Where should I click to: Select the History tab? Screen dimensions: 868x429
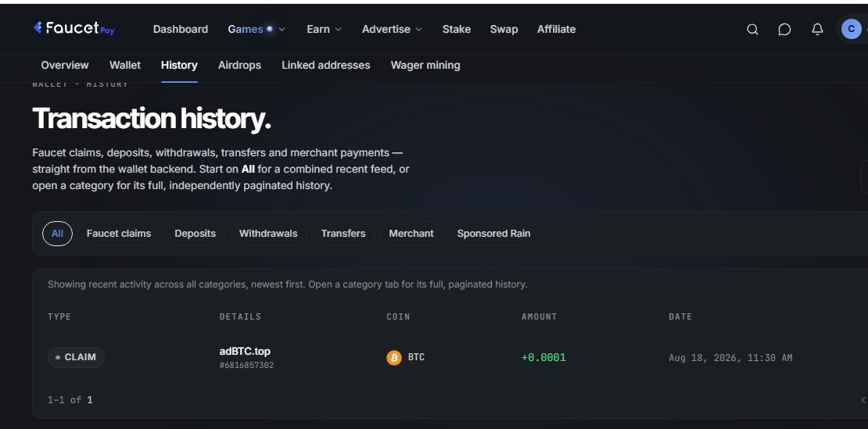[179, 65]
